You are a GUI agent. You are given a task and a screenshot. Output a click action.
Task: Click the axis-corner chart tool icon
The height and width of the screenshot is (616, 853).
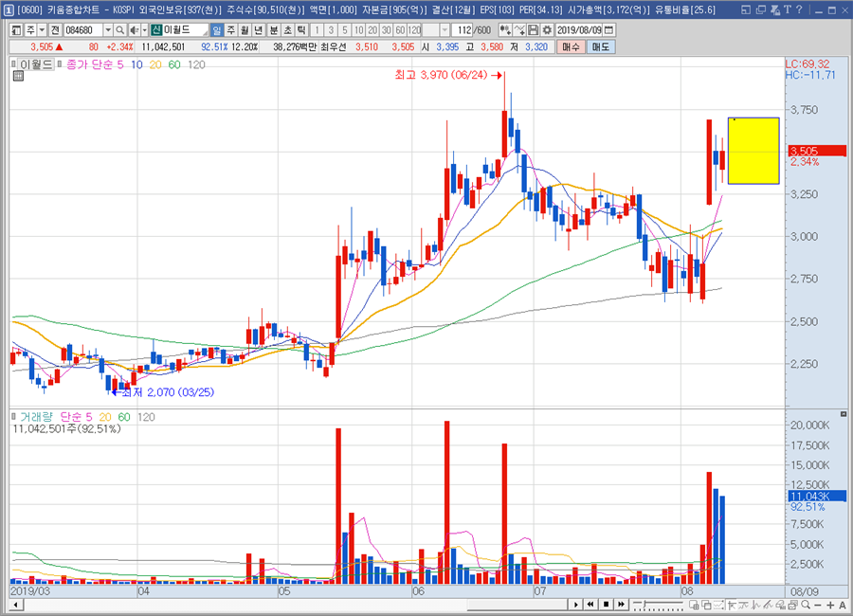coord(731,605)
